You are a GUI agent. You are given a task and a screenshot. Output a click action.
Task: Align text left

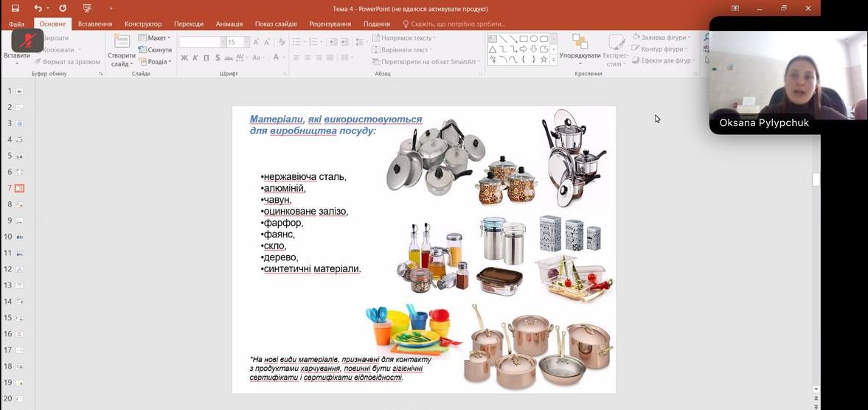pyautogui.click(x=296, y=58)
